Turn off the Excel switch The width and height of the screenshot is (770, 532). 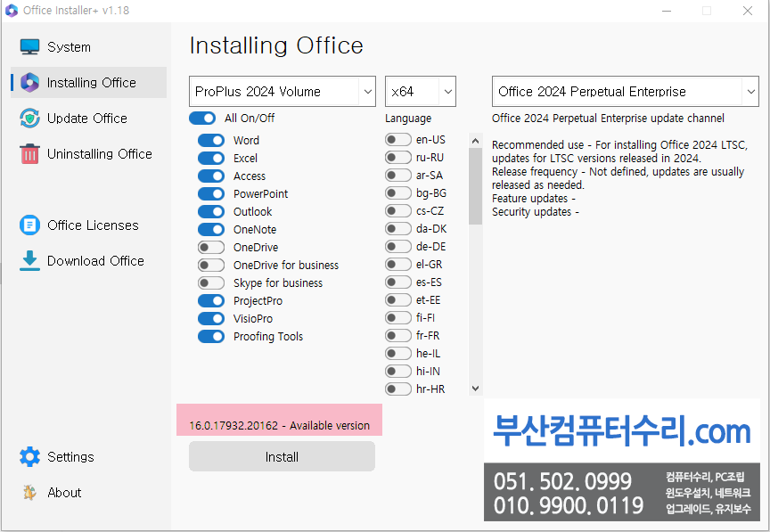pyautogui.click(x=211, y=159)
